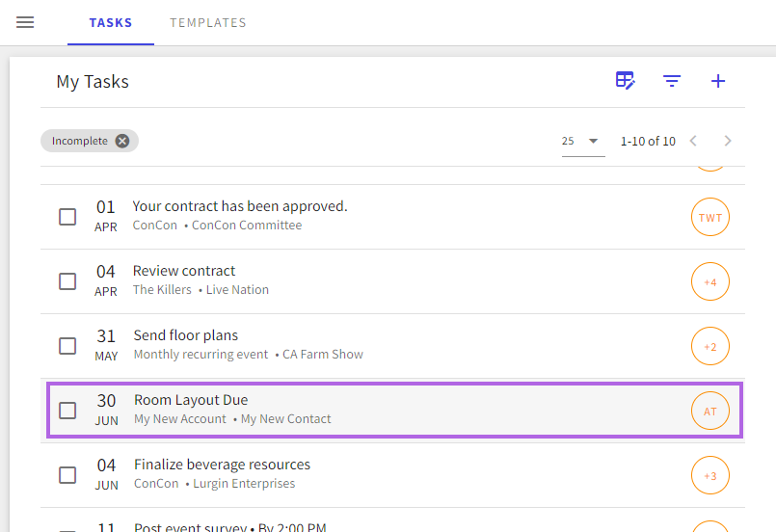The image size is (776, 532).
Task: Click the AT assignee avatar
Action: pos(709,412)
